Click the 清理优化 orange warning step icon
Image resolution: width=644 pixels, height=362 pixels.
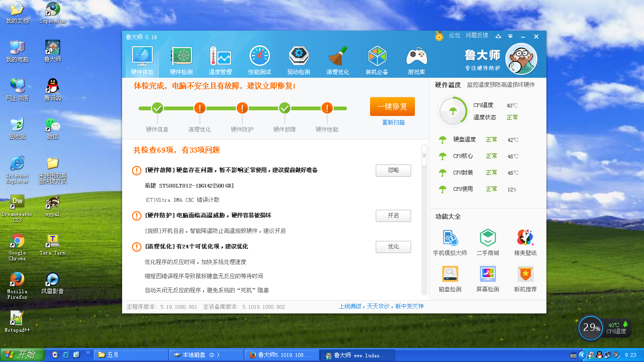pos(200,108)
